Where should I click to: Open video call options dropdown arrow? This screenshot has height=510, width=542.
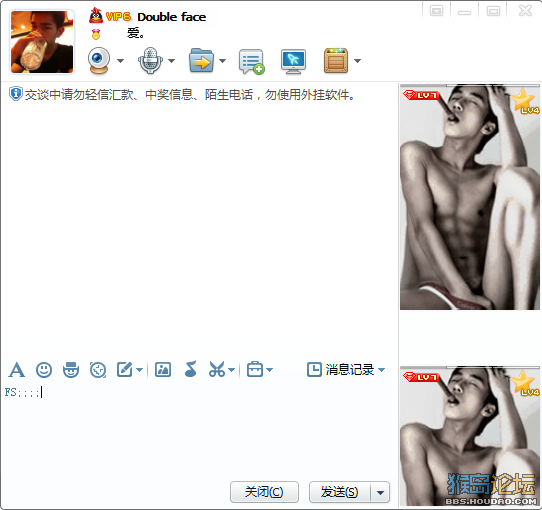click(x=120, y=61)
